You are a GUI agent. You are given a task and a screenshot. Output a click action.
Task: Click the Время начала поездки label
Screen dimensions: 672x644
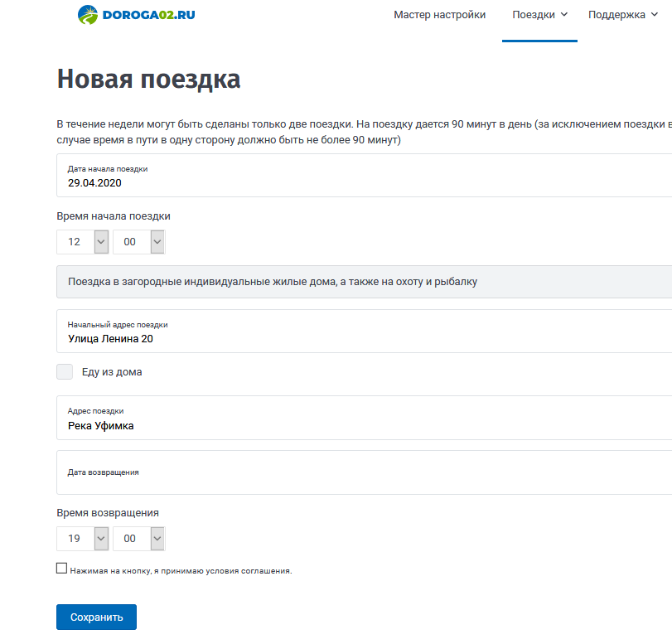click(114, 216)
